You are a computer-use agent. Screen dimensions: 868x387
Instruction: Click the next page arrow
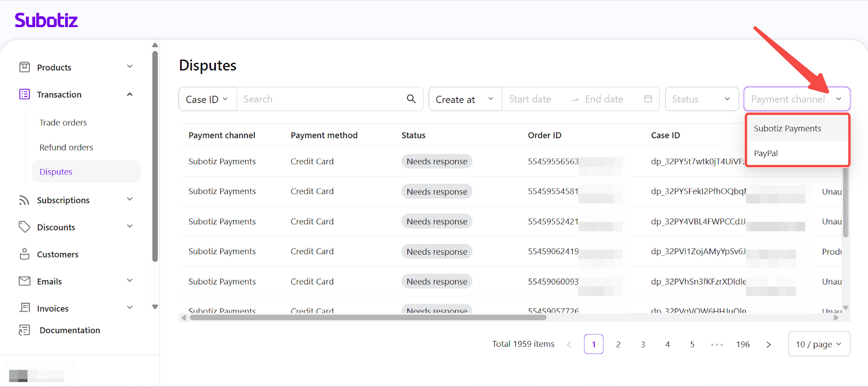coord(768,344)
